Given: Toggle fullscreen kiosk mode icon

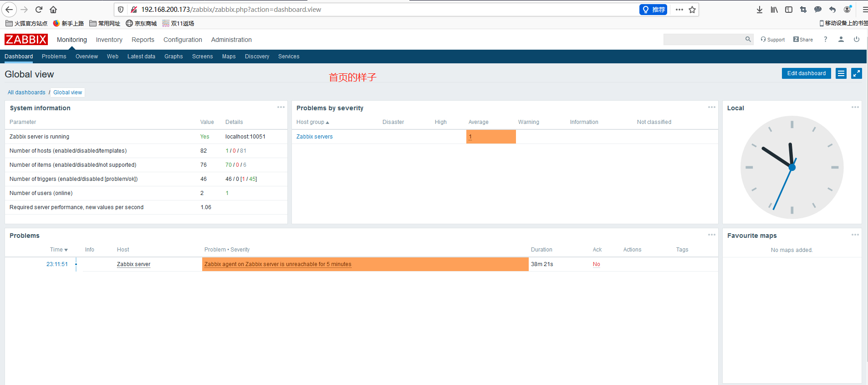Looking at the screenshot, I should click(856, 73).
